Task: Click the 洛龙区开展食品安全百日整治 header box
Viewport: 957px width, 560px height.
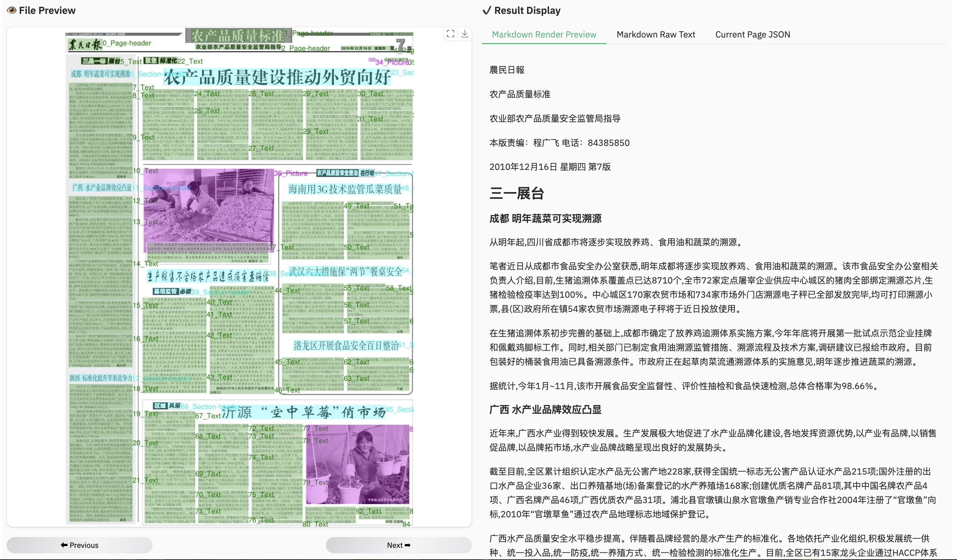Action: (345, 346)
